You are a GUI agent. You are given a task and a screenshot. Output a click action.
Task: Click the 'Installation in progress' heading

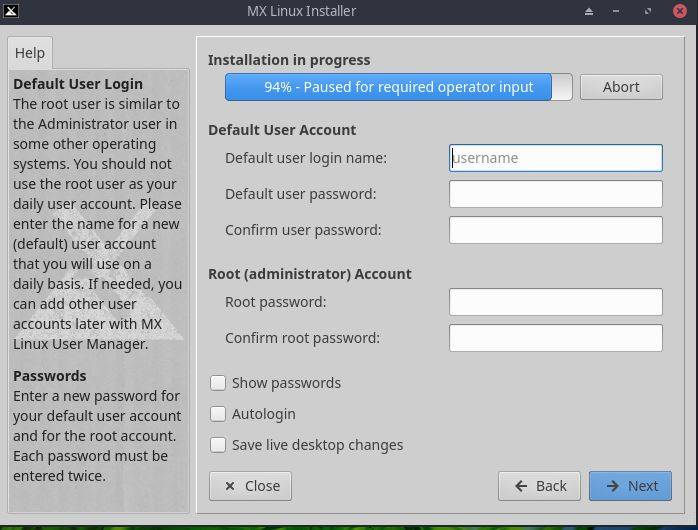(x=289, y=60)
